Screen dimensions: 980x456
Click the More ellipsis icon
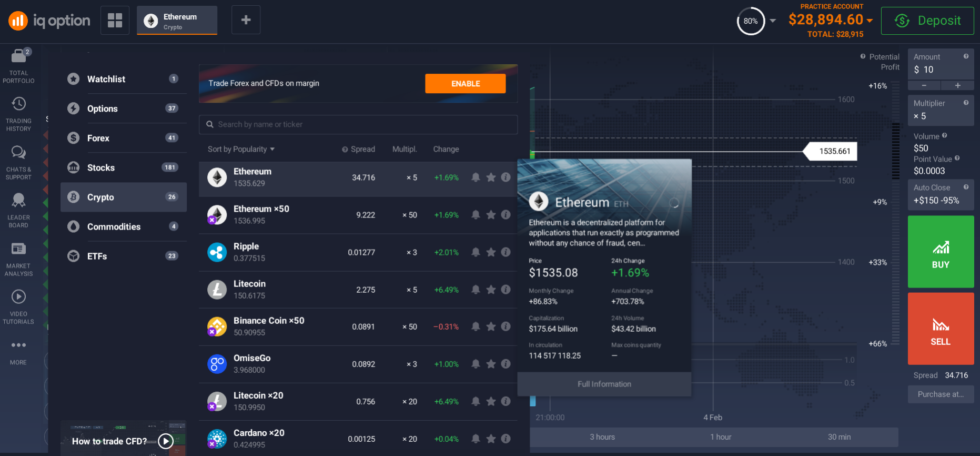[x=18, y=345]
